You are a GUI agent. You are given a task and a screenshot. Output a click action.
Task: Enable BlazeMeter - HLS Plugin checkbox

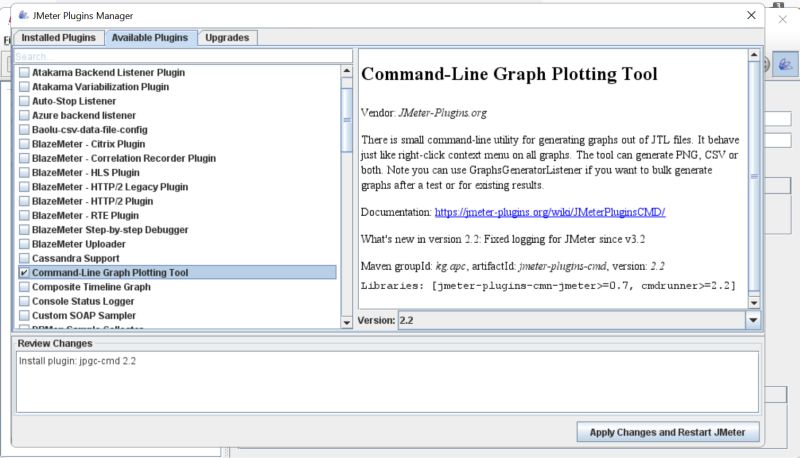tap(24, 172)
